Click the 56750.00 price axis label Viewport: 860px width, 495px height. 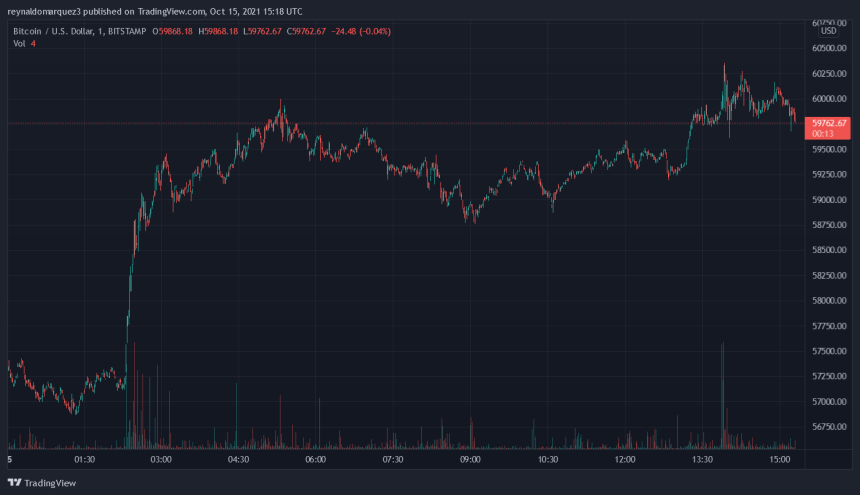pos(829,426)
